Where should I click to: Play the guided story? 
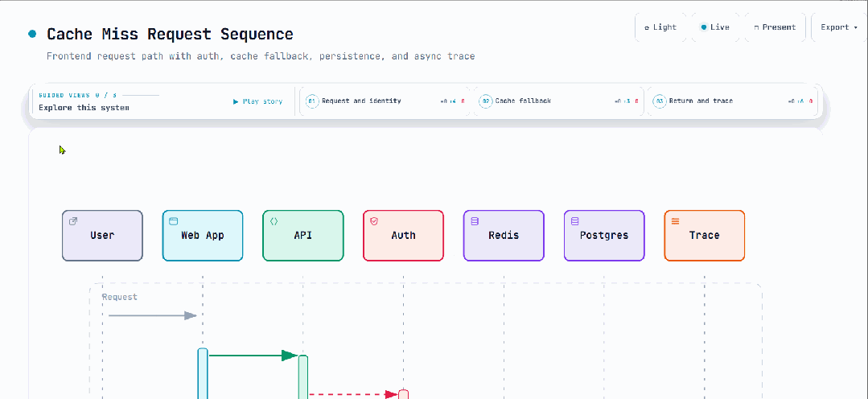click(258, 101)
